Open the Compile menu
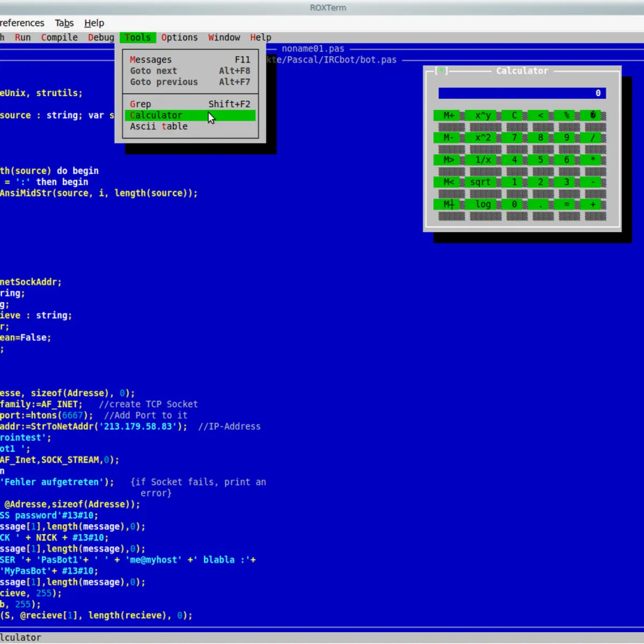Image resolution: width=644 pixels, height=644 pixels. pos(60,38)
